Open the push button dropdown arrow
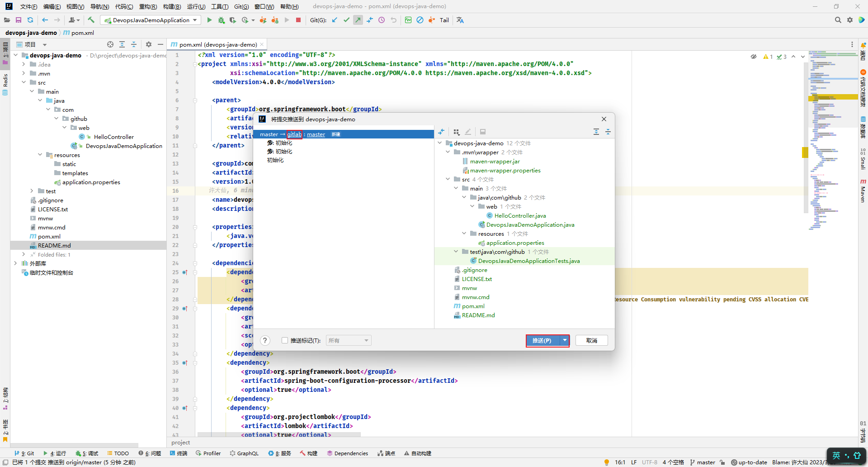 [x=565, y=340]
